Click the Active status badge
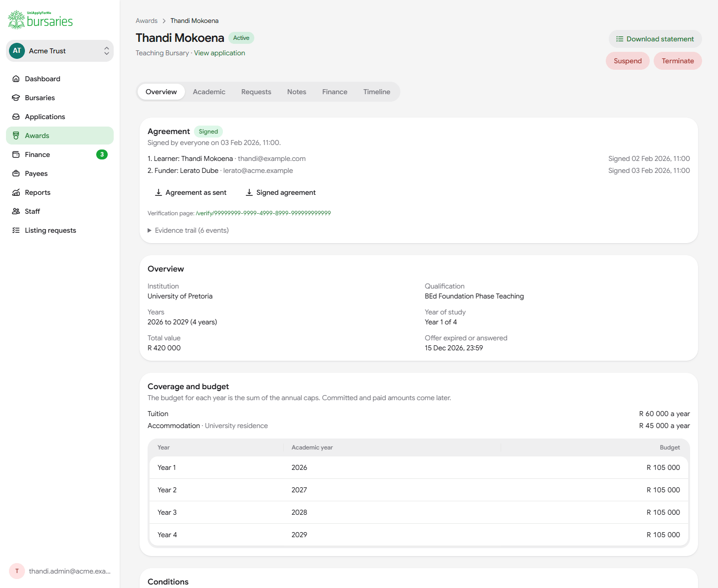718x588 pixels. 241,38
